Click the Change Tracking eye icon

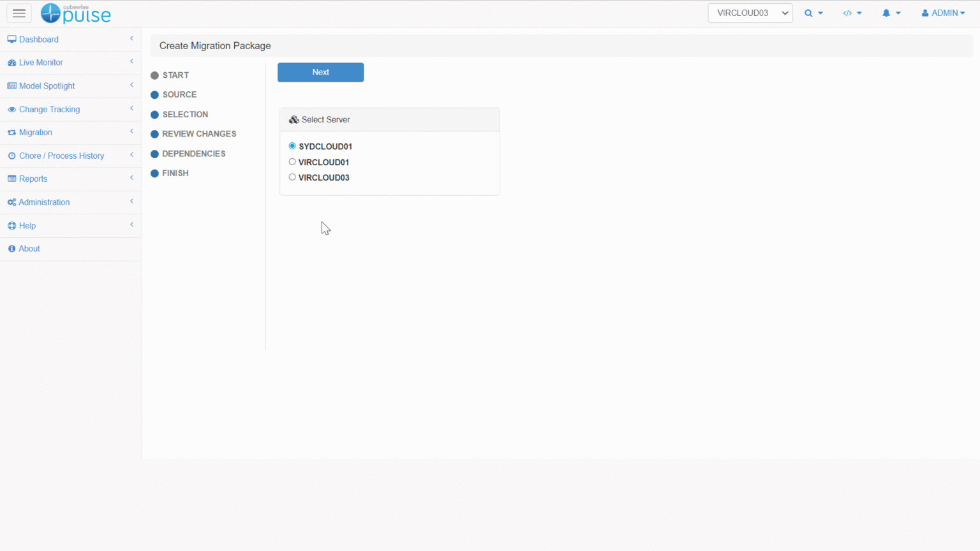11,110
